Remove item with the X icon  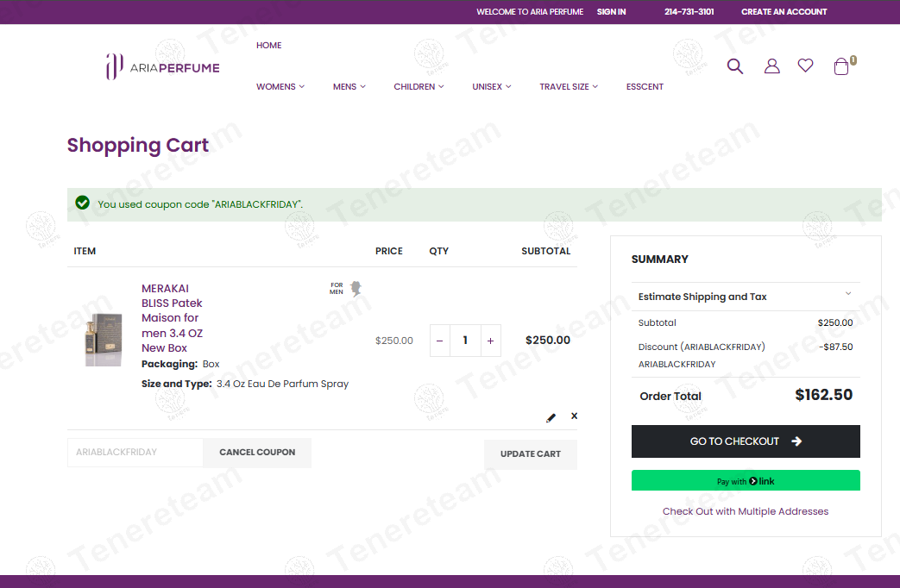pyautogui.click(x=574, y=416)
